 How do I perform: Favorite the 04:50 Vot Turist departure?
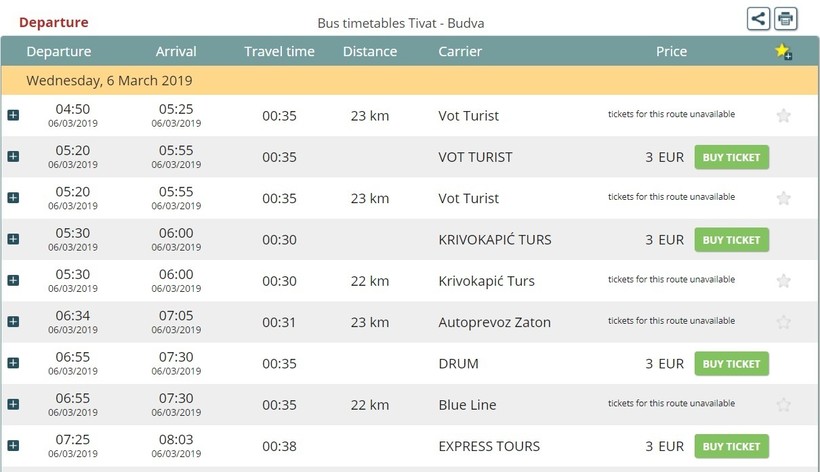tap(783, 116)
